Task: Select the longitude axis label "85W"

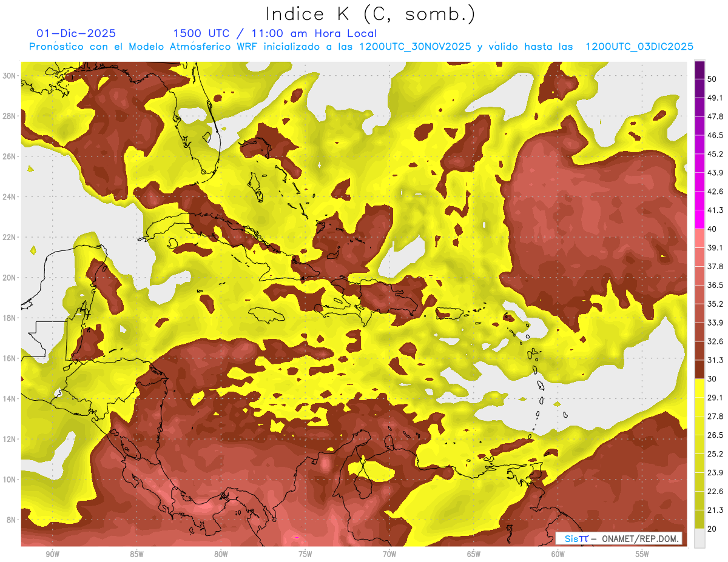Action: [x=136, y=554]
